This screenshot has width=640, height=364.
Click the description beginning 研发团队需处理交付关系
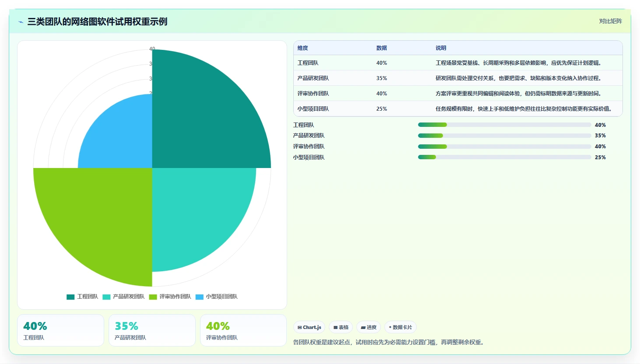[519, 78]
